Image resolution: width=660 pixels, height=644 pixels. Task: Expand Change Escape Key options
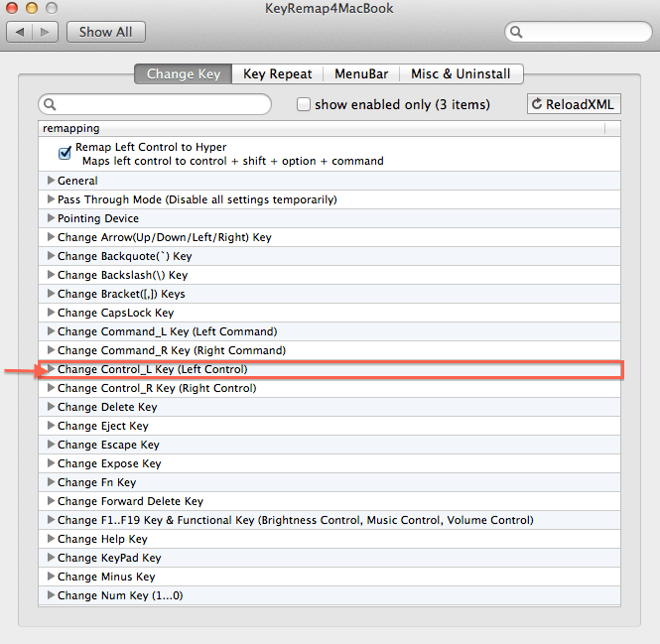50,445
